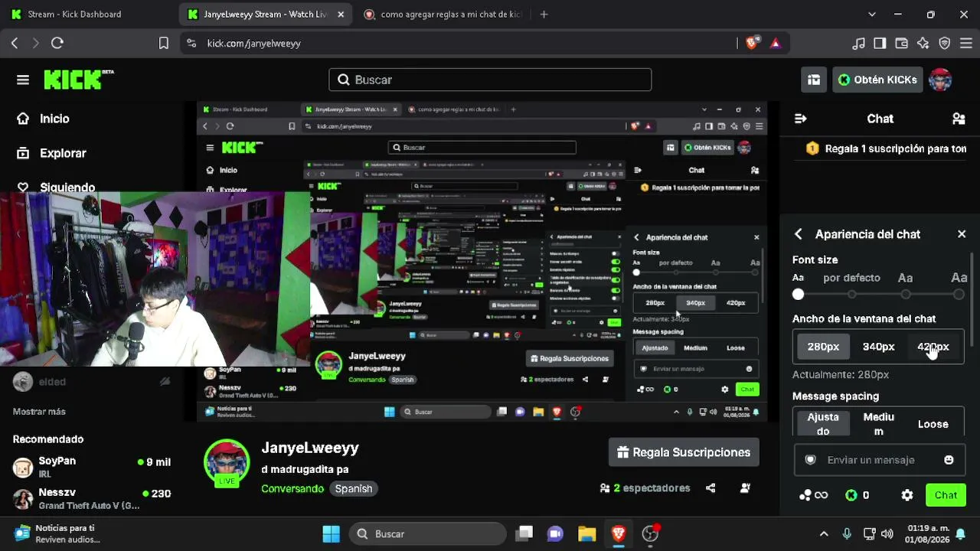The height and width of the screenshot is (551, 980).
Task: Open the taskbar volume control
Action: pos(887,534)
